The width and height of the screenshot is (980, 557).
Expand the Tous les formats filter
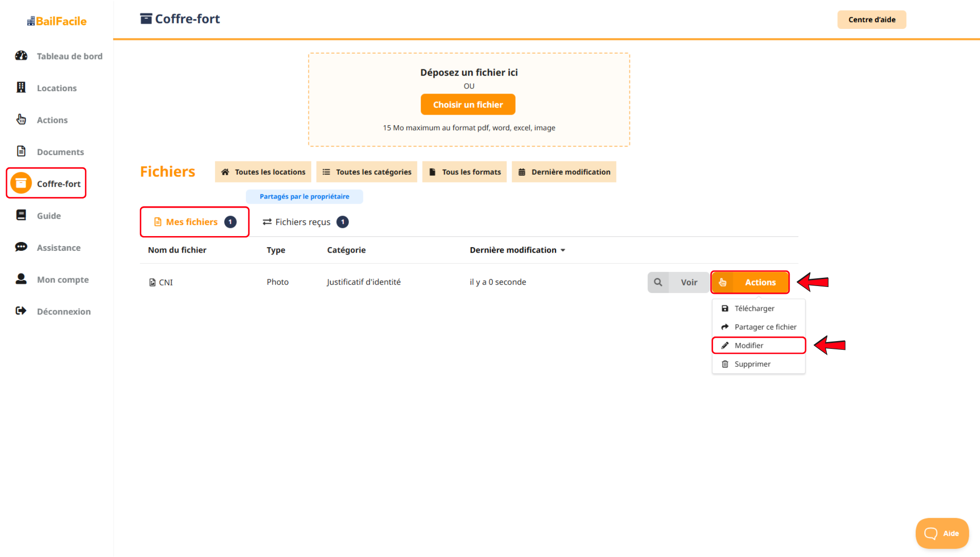tap(464, 172)
